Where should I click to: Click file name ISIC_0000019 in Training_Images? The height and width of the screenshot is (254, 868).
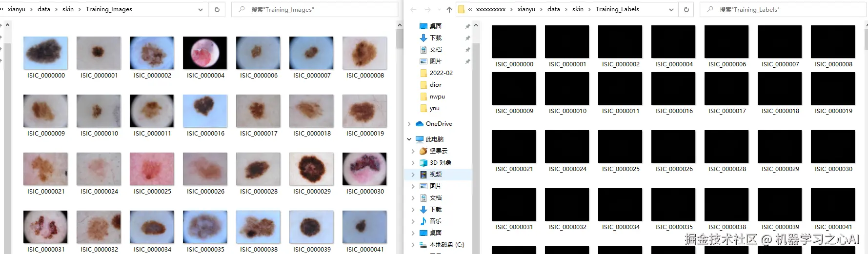click(365, 133)
